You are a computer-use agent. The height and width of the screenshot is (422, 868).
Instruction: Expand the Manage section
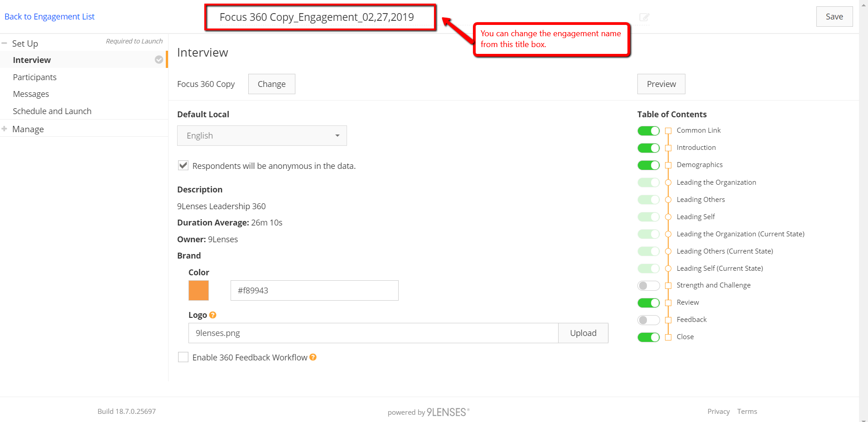point(4,129)
